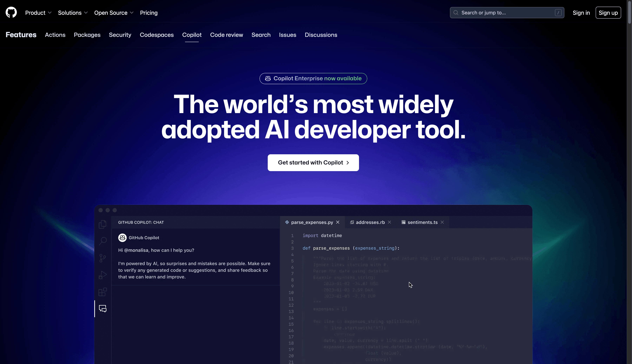
Task: Click the GitHub Copilot name in chat
Action: click(144, 238)
